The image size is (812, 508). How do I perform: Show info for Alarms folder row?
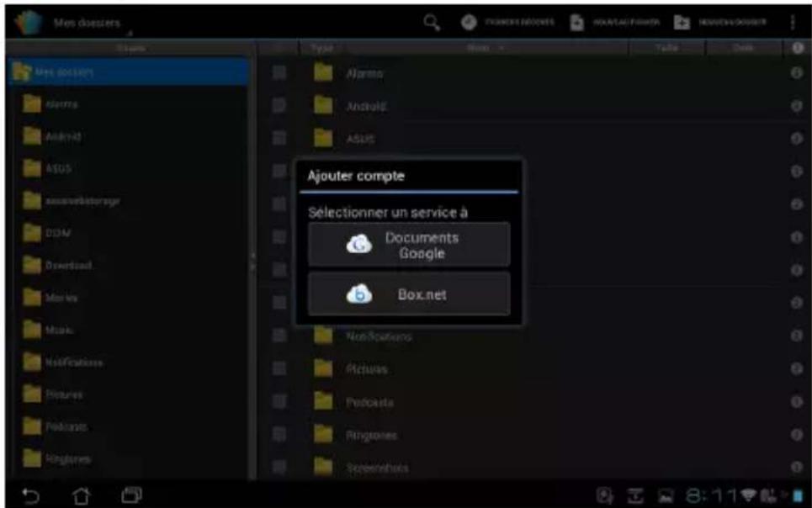[797, 73]
